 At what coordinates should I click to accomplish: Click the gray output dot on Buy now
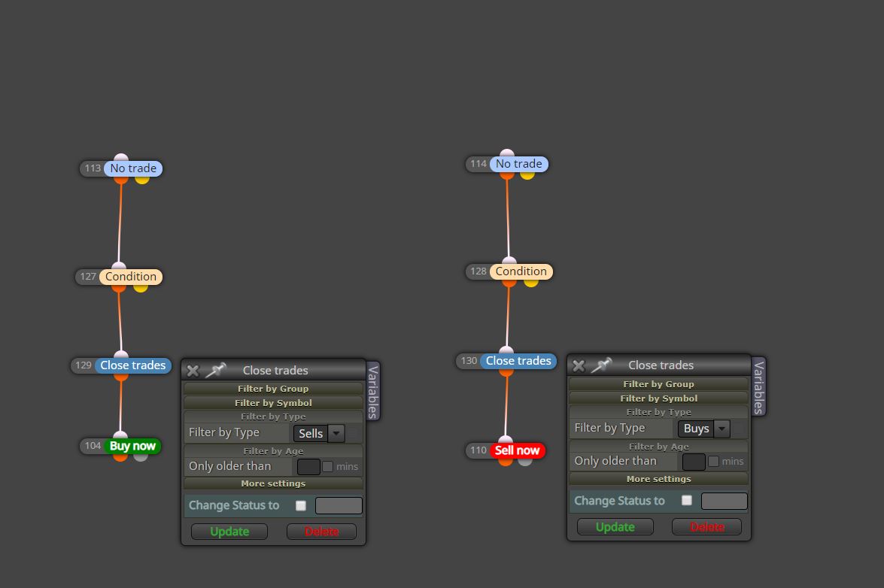[x=141, y=456]
